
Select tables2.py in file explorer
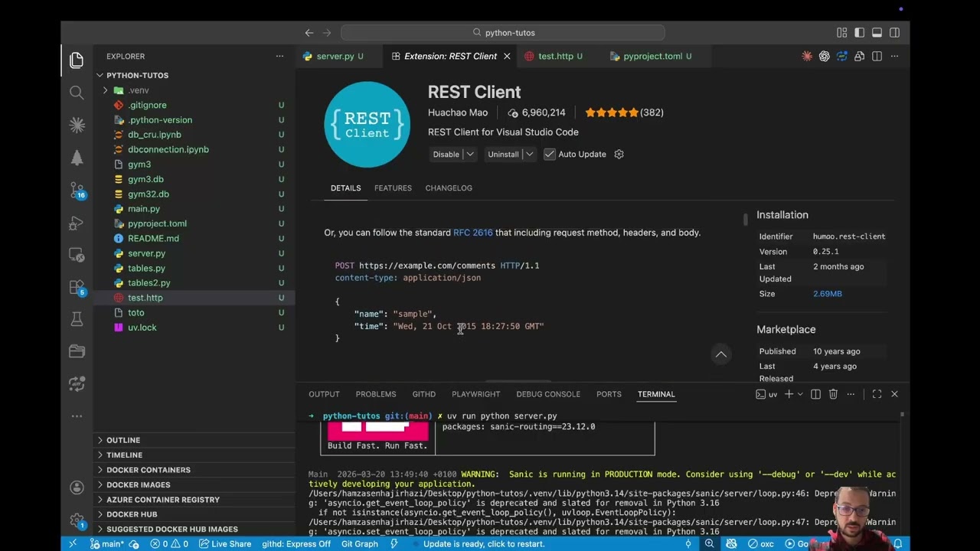[149, 282]
